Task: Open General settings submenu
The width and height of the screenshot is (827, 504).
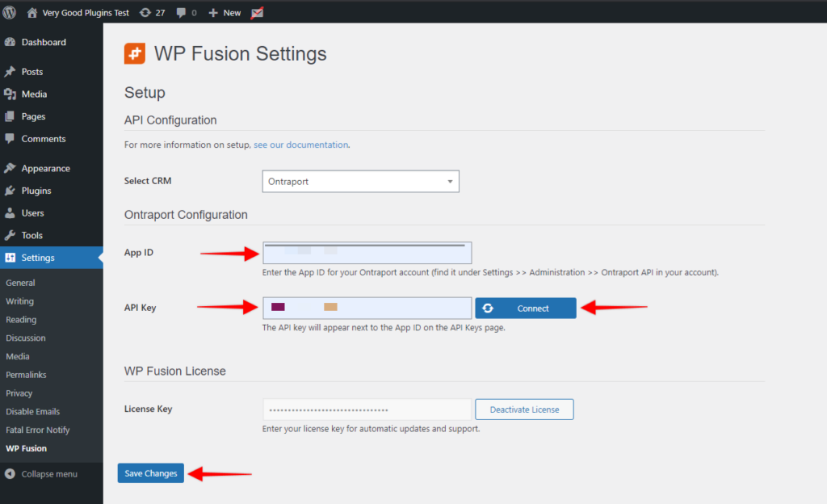Action: click(20, 283)
